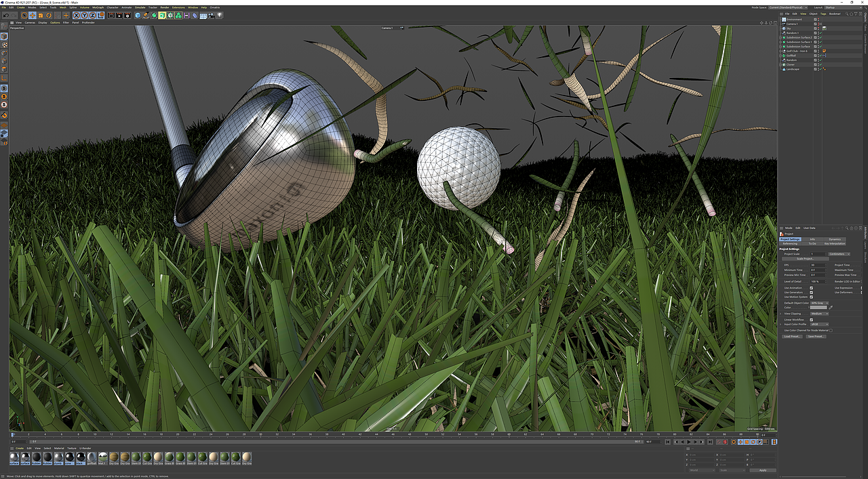Click the Load Preset button
868x479 pixels.
tap(792, 337)
